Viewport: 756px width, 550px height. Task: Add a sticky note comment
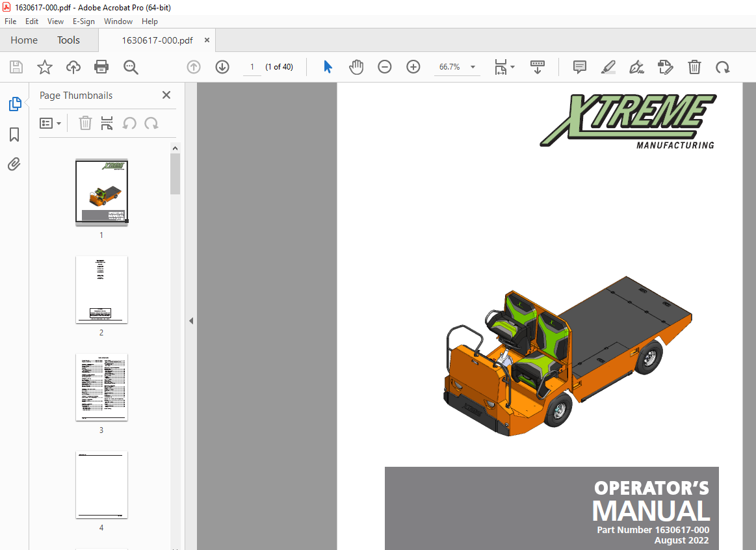pyautogui.click(x=580, y=67)
